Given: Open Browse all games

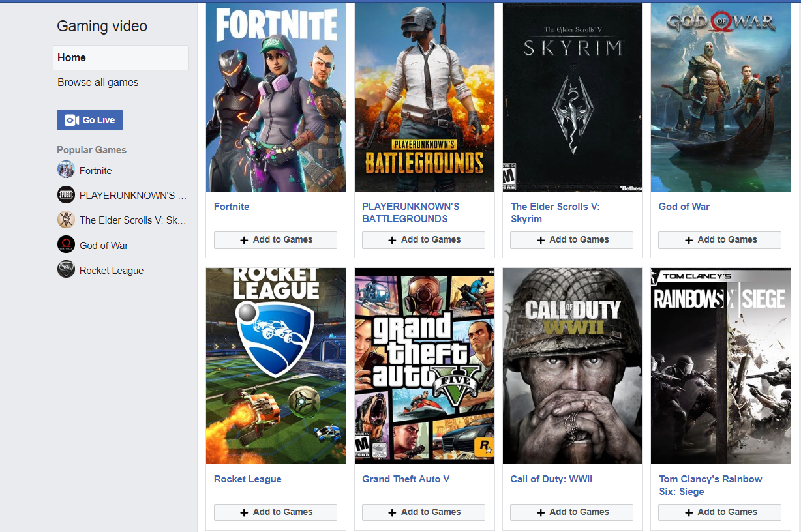Looking at the screenshot, I should (x=98, y=83).
